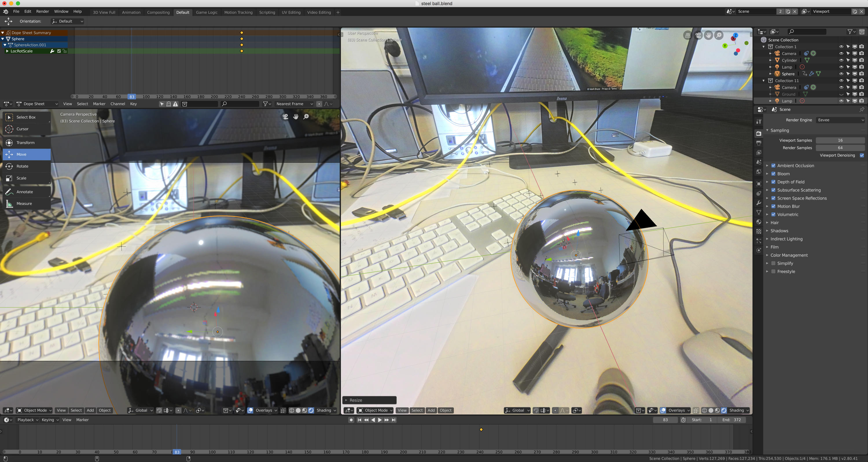The height and width of the screenshot is (462, 868).
Task: Disable Screen Space Reflections checkbox
Action: pos(774,198)
